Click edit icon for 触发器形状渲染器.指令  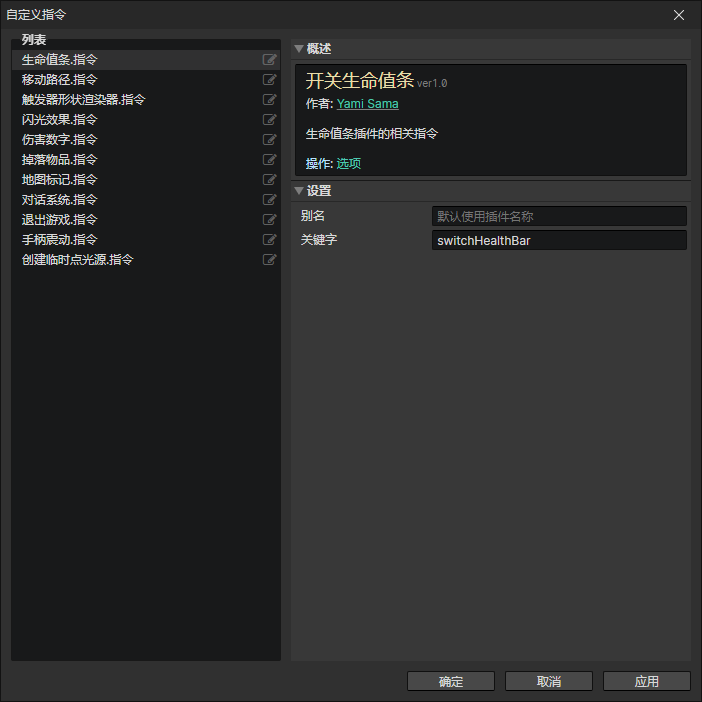point(269,99)
